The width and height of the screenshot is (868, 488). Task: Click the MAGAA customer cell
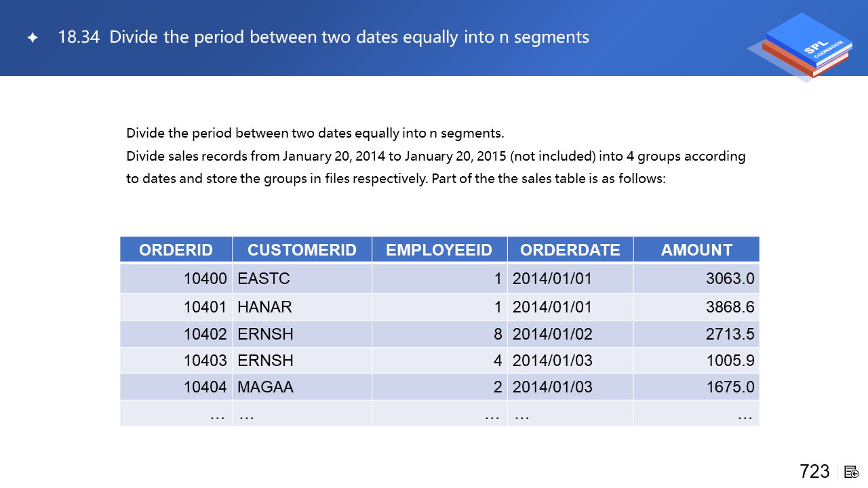265,387
